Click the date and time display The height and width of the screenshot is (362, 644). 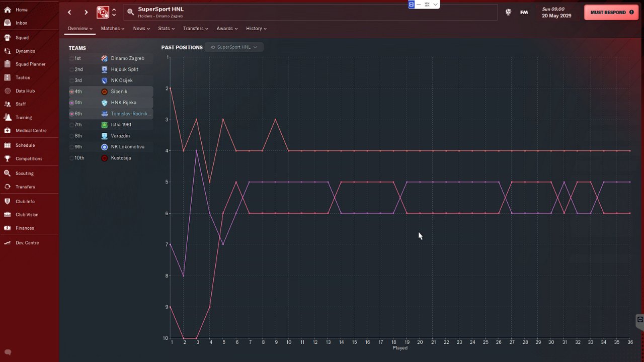click(x=556, y=12)
